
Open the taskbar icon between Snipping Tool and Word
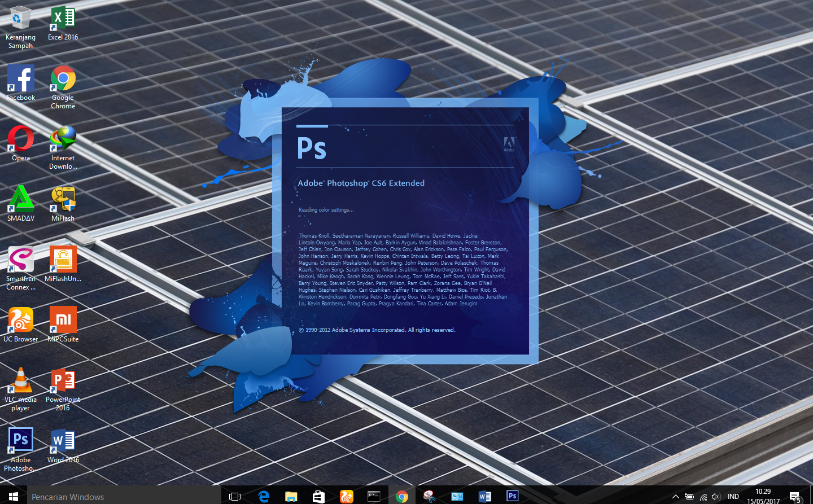click(457, 497)
